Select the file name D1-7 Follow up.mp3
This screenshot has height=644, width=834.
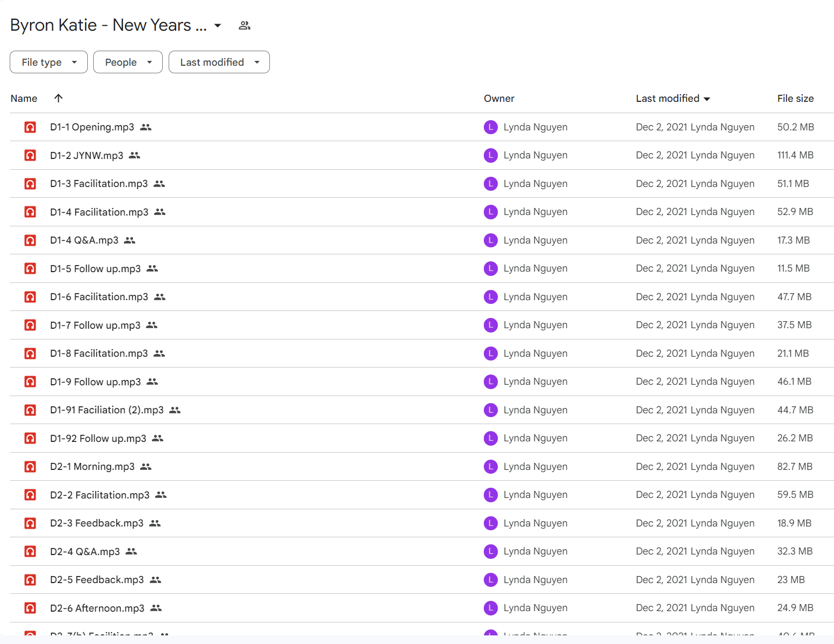tap(95, 325)
